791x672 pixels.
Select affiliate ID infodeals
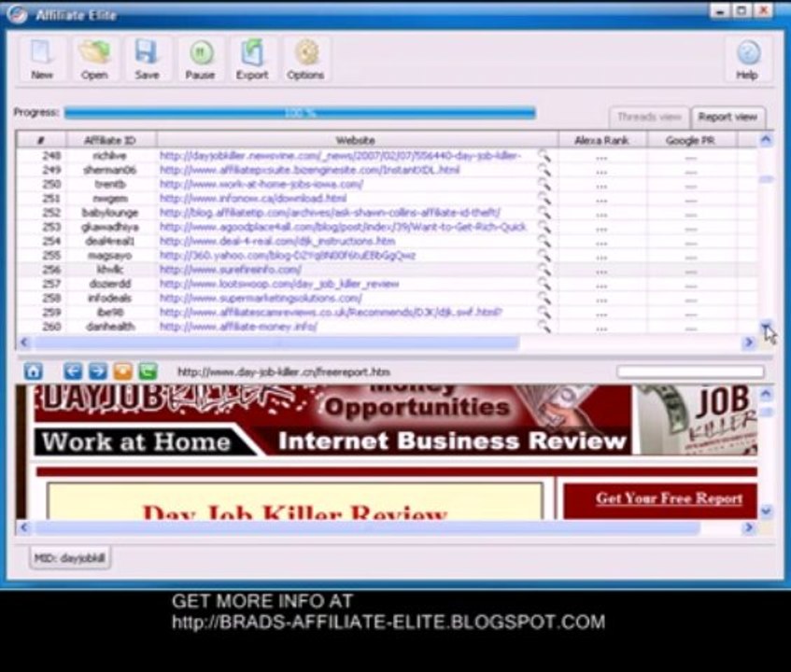(110, 298)
